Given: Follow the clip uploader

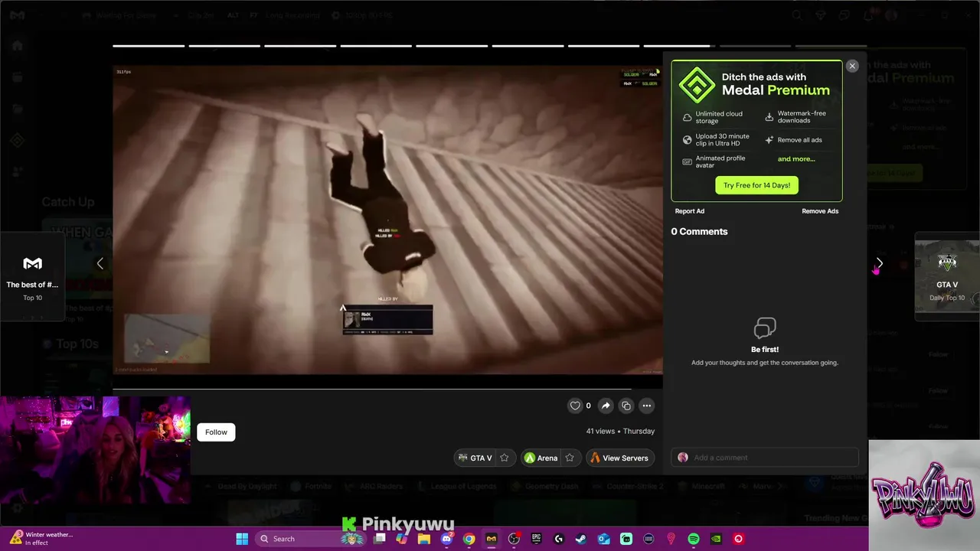Looking at the screenshot, I should point(216,432).
